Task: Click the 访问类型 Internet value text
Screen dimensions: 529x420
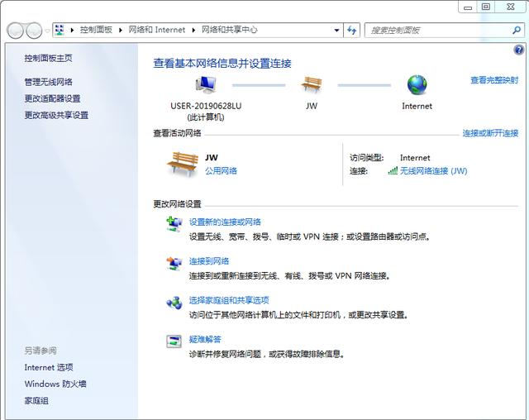Action: 415,158
